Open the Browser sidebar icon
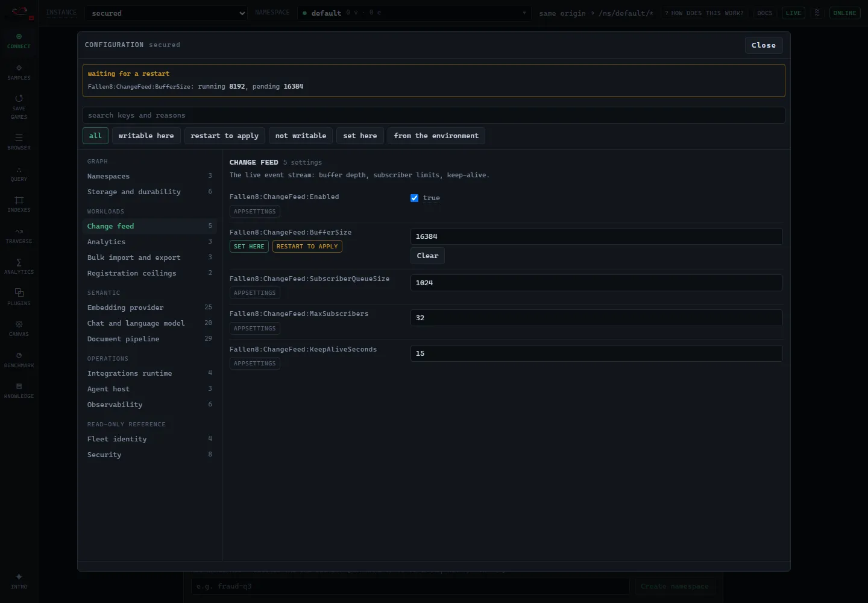The height and width of the screenshot is (603, 868). coord(19,142)
